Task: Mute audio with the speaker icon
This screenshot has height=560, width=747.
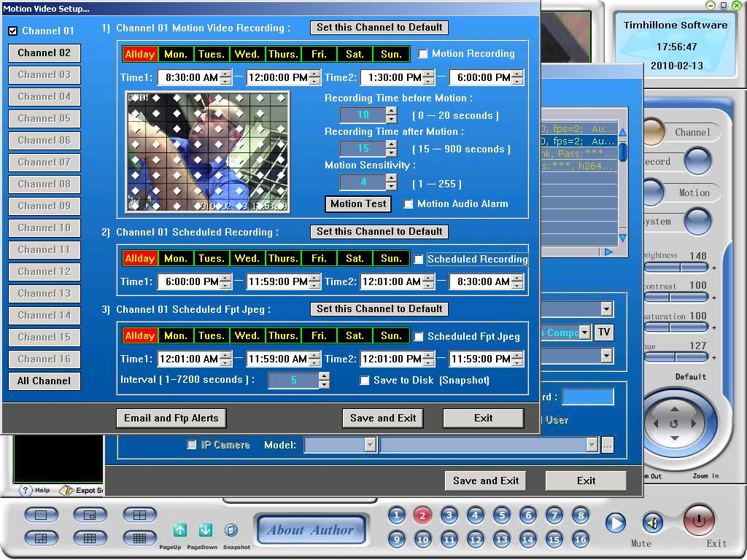Action: coord(652,523)
